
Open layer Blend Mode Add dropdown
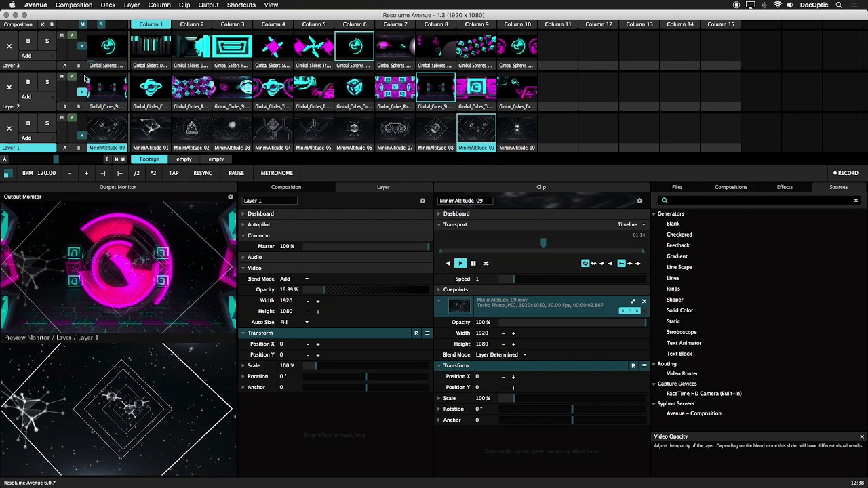point(295,279)
